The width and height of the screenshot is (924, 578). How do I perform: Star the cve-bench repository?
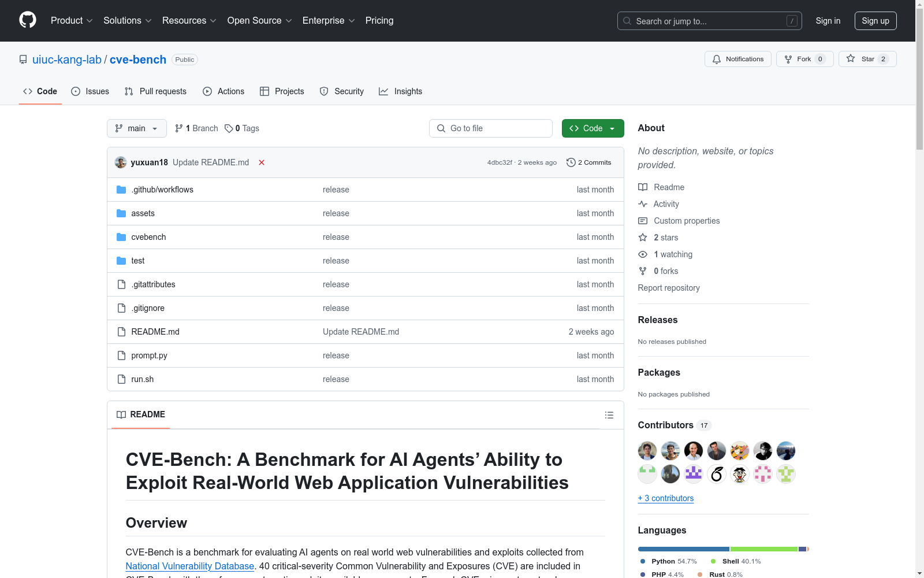click(867, 59)
